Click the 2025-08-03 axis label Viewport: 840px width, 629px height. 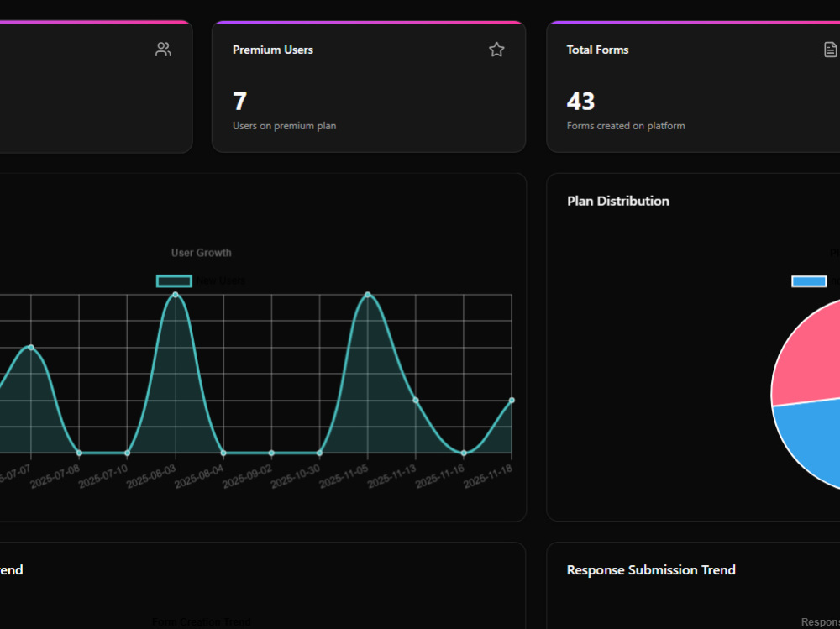tap(151, 476)
